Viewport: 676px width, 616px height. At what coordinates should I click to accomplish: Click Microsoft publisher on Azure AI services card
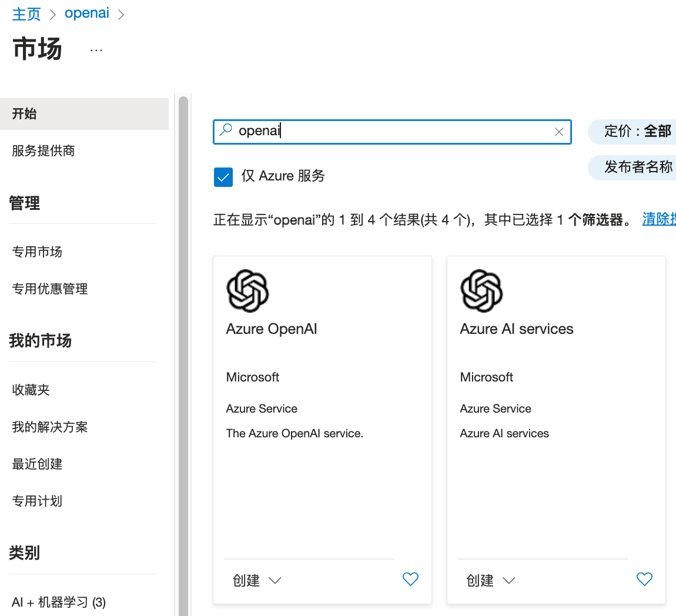(x=486, y=377)
